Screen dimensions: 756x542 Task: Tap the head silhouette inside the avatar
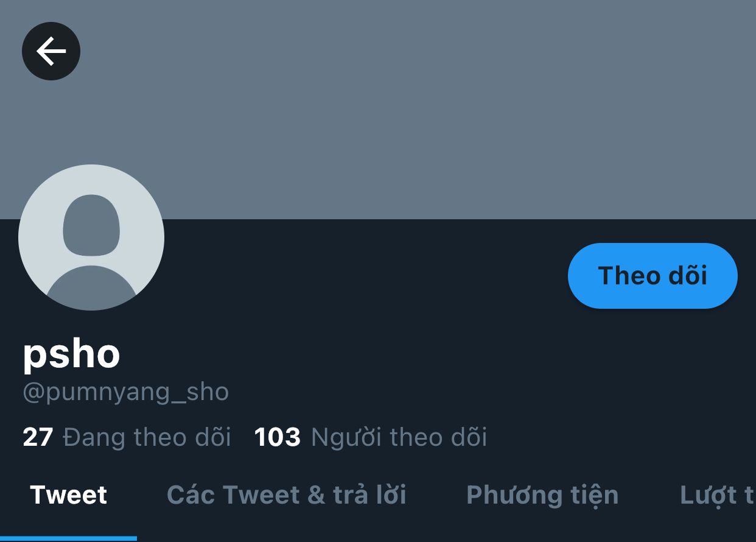(x=91, y=225)
